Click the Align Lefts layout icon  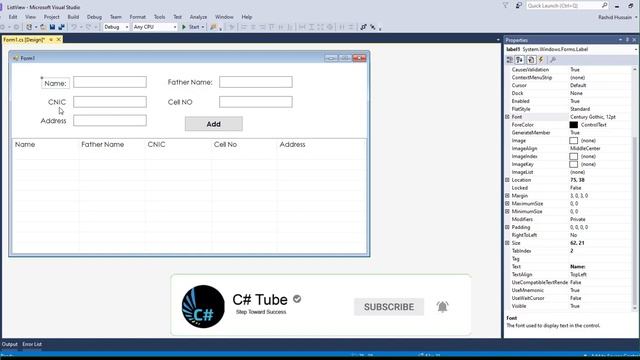[x=244, y=27]
